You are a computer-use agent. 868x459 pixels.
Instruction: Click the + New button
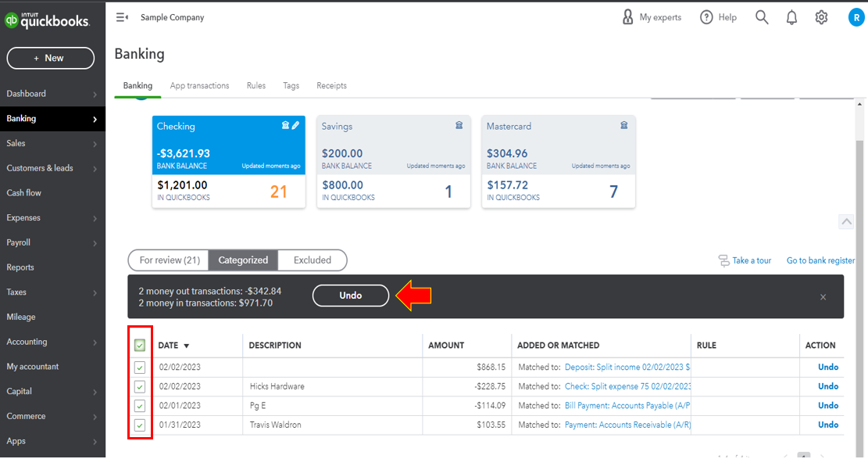(x=50, y=58)
